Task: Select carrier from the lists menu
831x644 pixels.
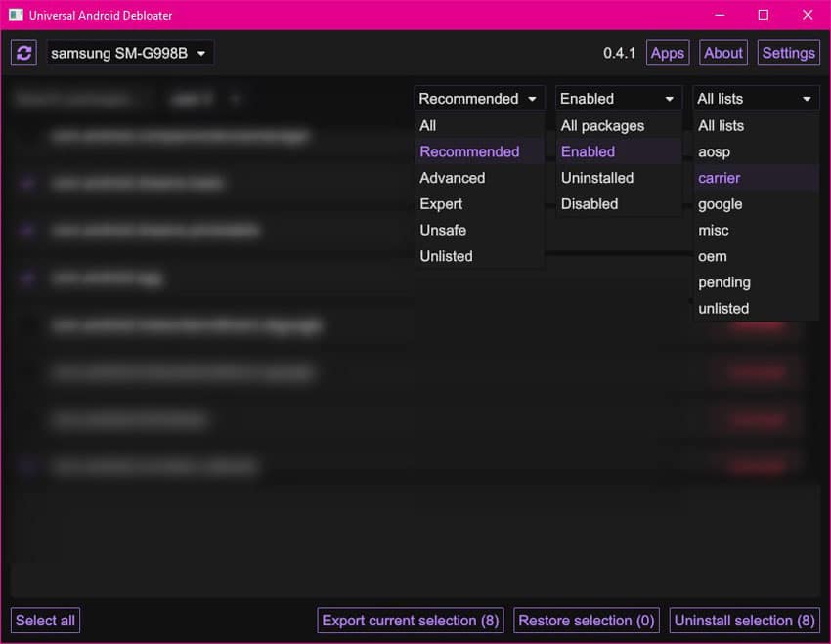Action: 719,178
